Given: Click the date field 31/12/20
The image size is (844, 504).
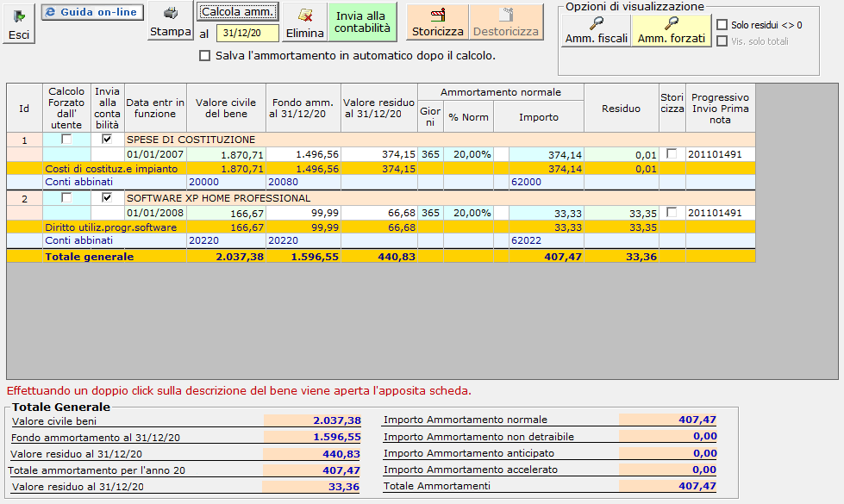Looking at the screenshot, I should tap(247, 33).
